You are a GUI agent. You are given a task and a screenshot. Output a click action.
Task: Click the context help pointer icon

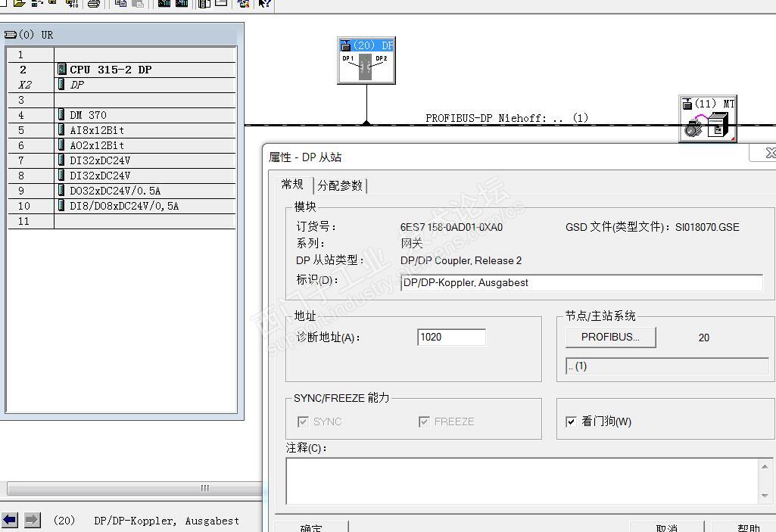click(265, 4)
